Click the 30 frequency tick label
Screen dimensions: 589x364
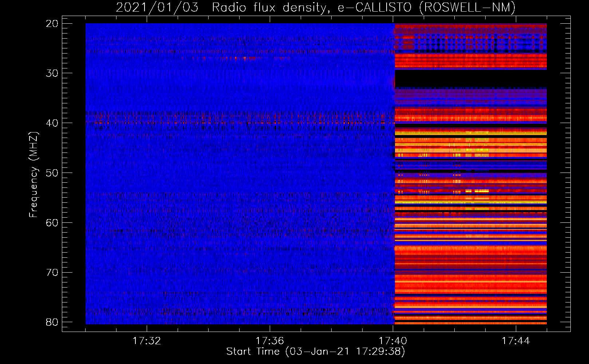52,73
